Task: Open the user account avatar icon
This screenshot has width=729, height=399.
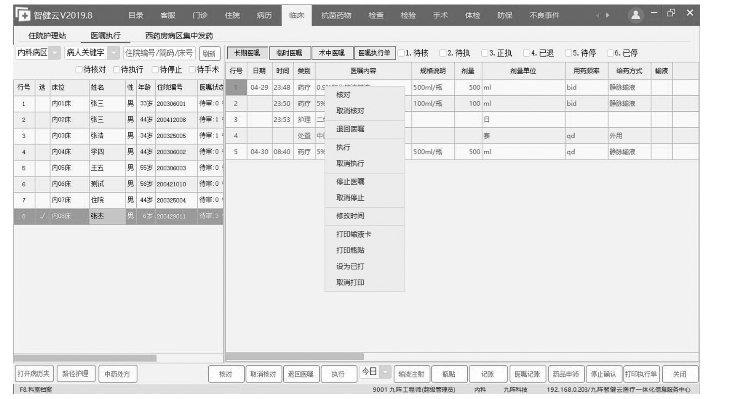Action: pyautogui.click(x=635, y=15)
